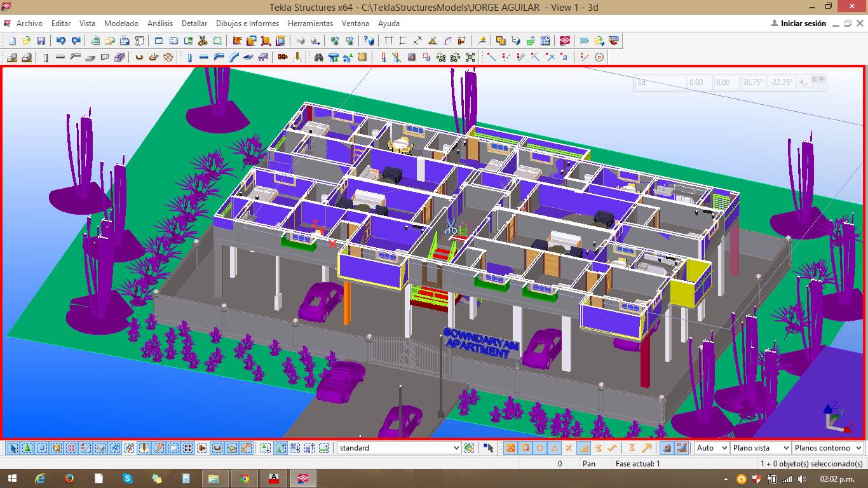Click the Open model folder icon
868x488 pixels.
26,41
